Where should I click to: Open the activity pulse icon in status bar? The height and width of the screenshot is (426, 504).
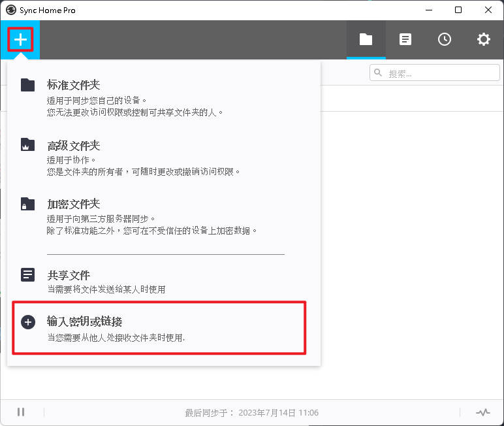pyautogui.click(x=483, y=412)
